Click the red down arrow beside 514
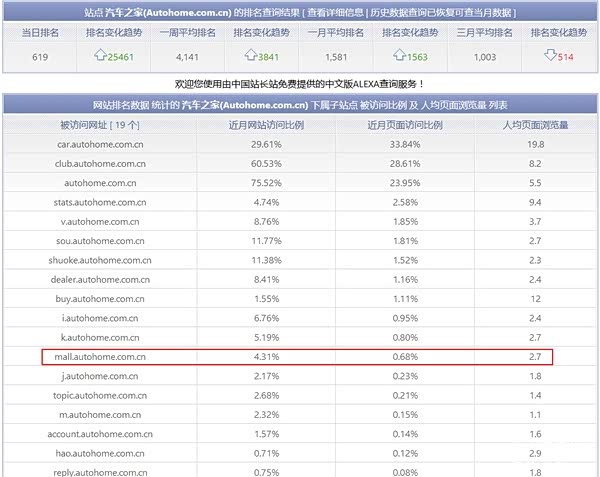Screen dimensions: 600x477 (x=550, y=55)
